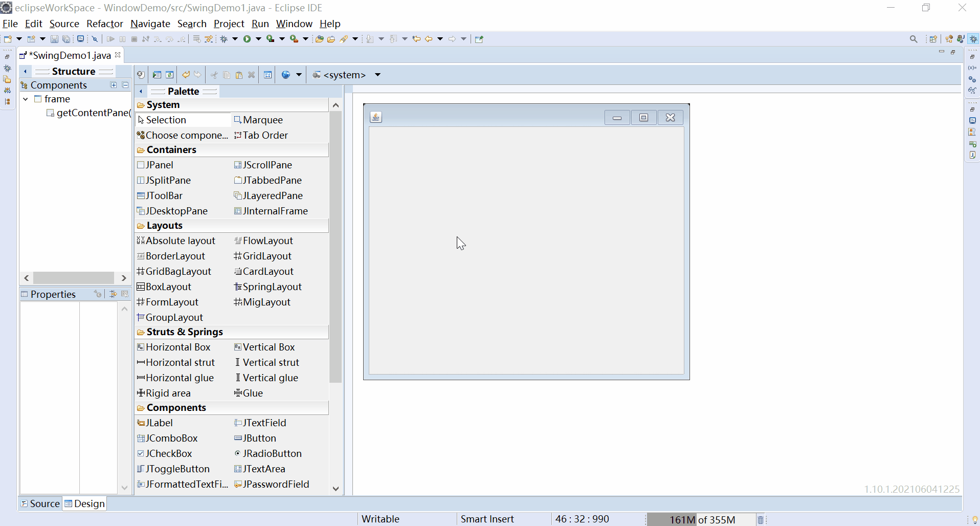This screenshot has height=526, width=980.
Task: Click the Test/Preview GUI icon in designer toolbar
Action: pos(157,75)
